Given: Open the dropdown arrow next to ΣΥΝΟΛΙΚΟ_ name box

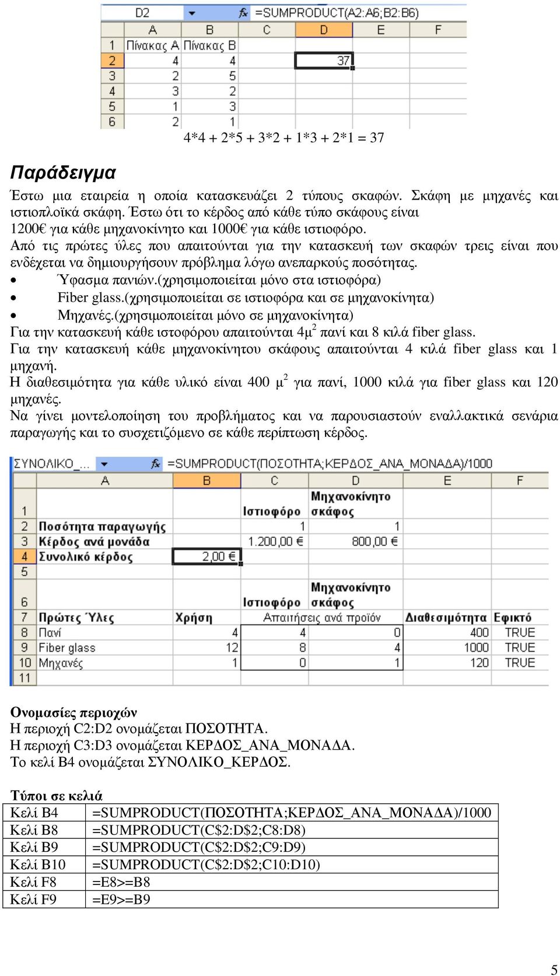Looking at the screenshot, I should 104,464.
